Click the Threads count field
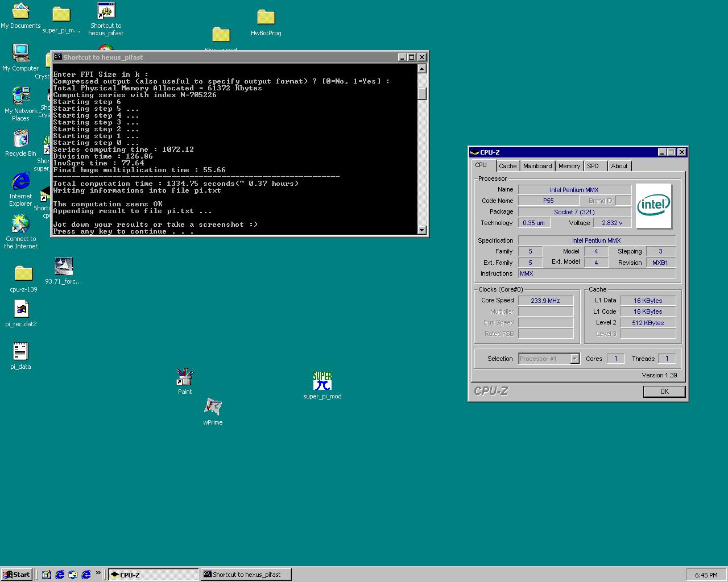The width and height of the screenshot is (728, 582). [667, 359]
